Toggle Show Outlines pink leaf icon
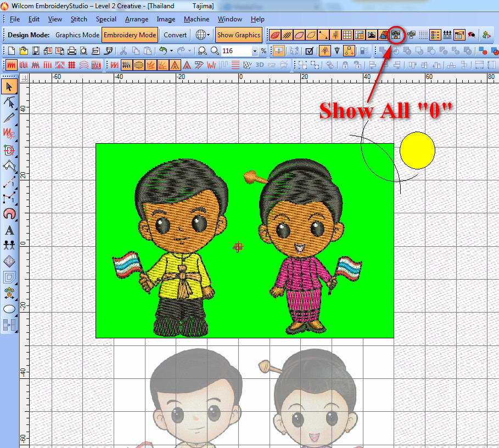 click(299, 35)
